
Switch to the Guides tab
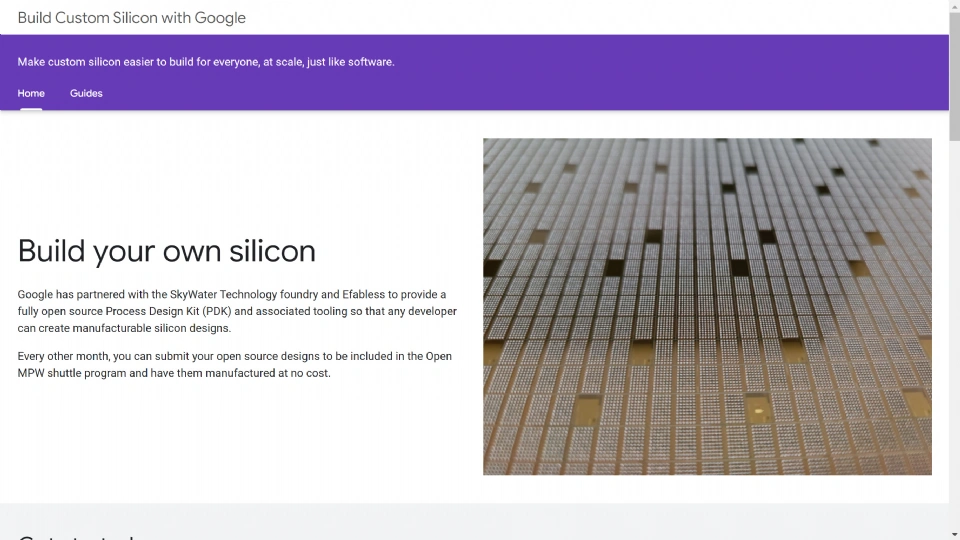point(86,94)
